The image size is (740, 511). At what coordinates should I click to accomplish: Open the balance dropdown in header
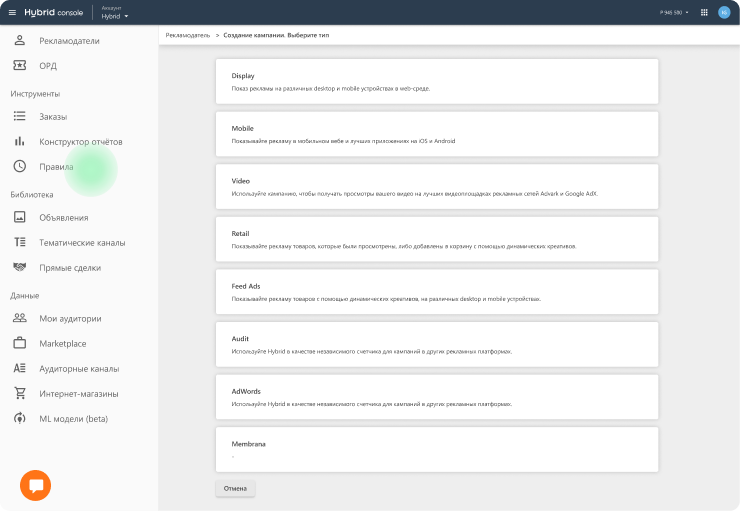[x=674, y=12]
